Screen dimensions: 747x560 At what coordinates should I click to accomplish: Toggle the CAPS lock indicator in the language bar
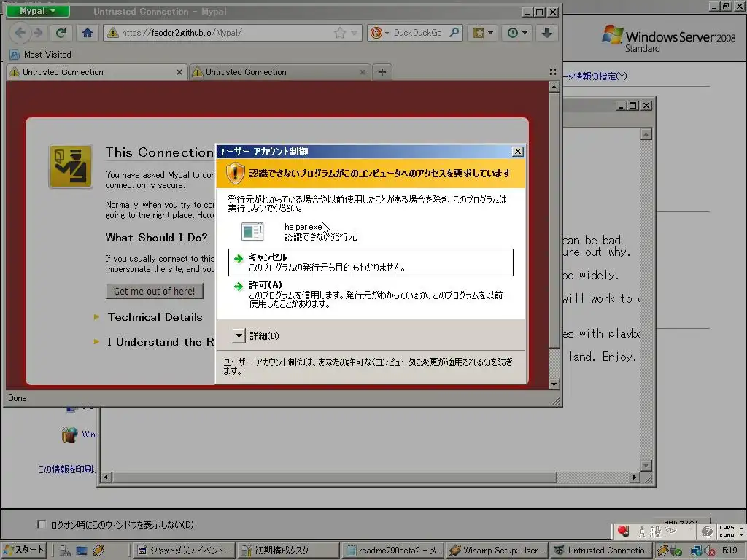727,528
